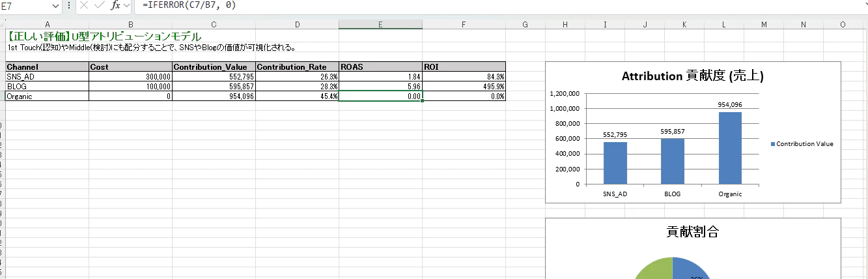Select column D header
Screen dimensions: 868x279
297,25
